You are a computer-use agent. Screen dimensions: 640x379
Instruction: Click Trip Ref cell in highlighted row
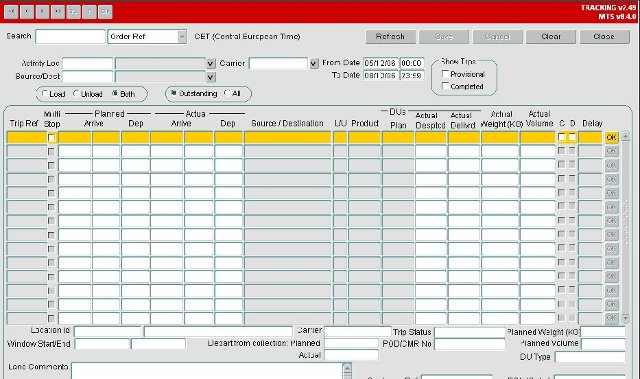tap(27, 137)
